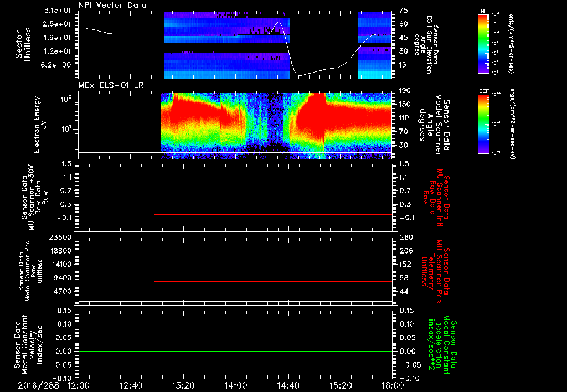
Task: Click the red 'MU Scanner Int Raw Data' label
Action: coord(437,198)
